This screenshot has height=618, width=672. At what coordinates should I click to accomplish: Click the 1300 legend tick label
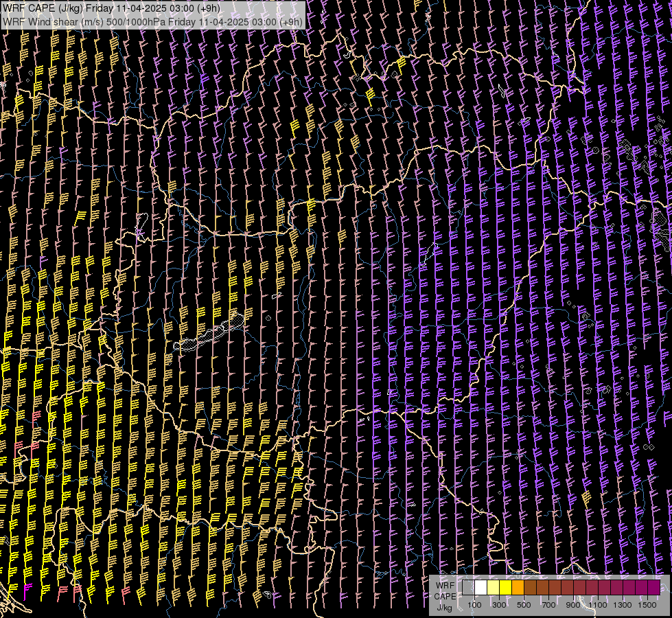coord(623,605)
